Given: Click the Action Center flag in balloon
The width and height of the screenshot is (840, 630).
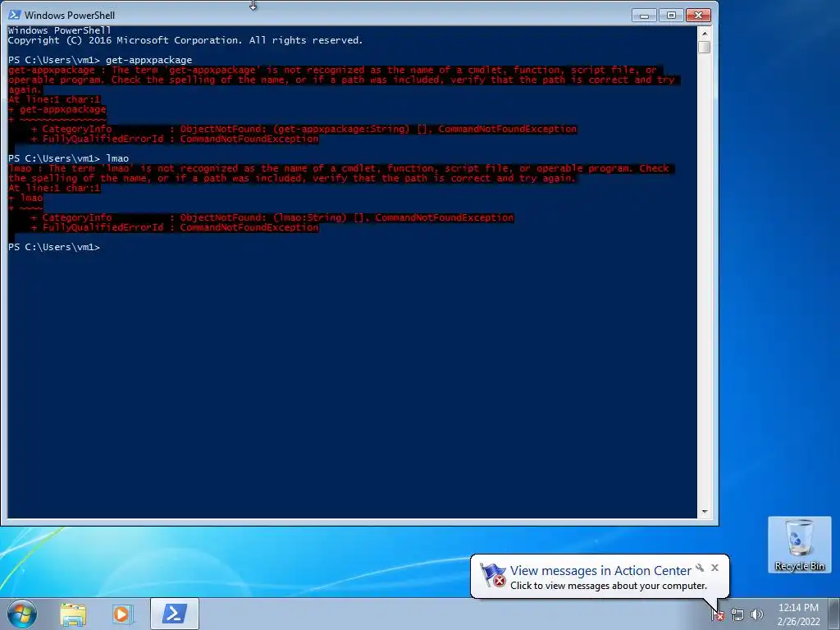Looking at the screenshot, I should click(493, 575).
